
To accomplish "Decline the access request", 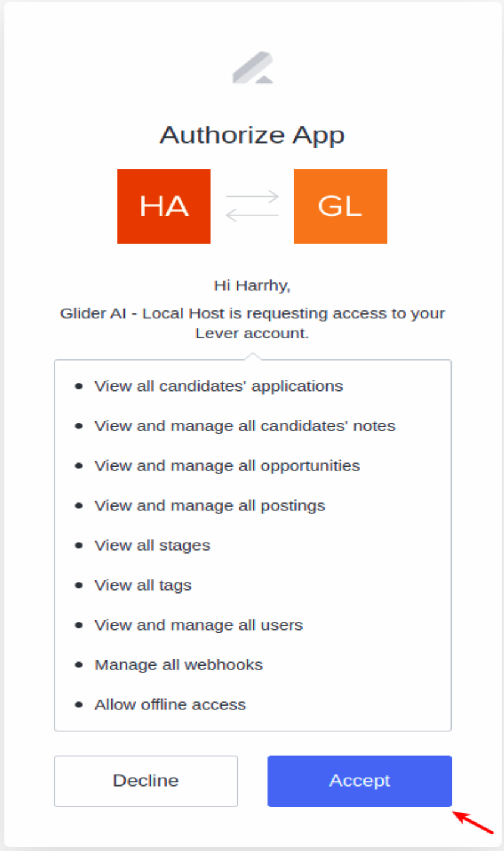I will tap(145, 781).
